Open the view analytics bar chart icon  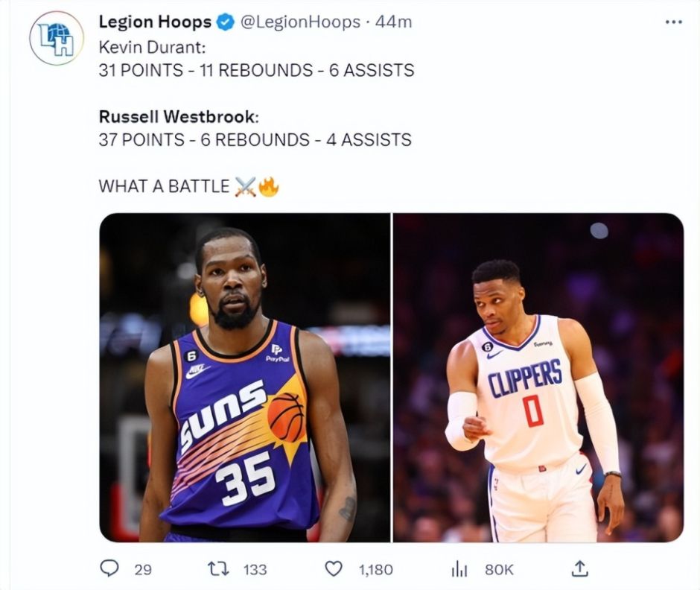click(x=459, y=568)
